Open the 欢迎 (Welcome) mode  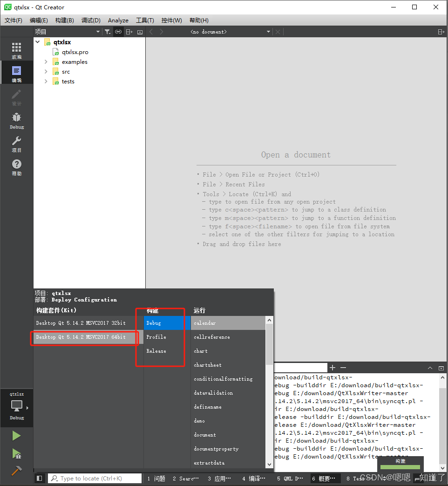tap(17, 49)
